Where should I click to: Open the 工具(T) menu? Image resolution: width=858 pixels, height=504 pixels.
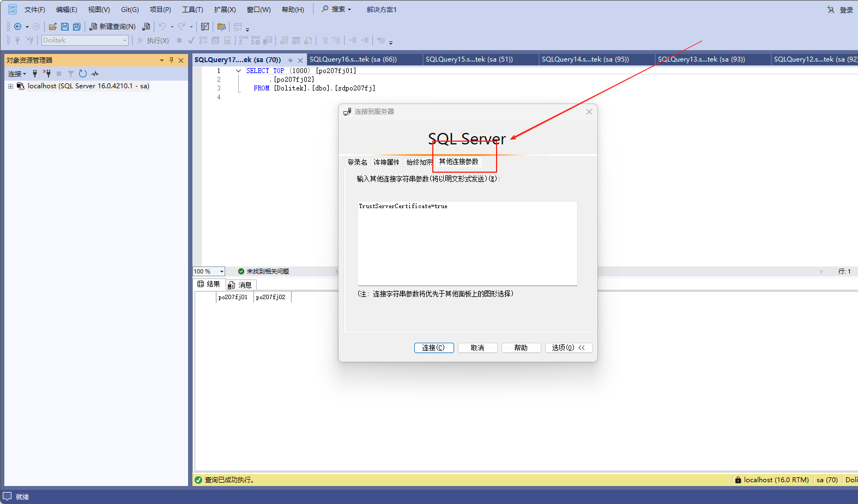192,10
